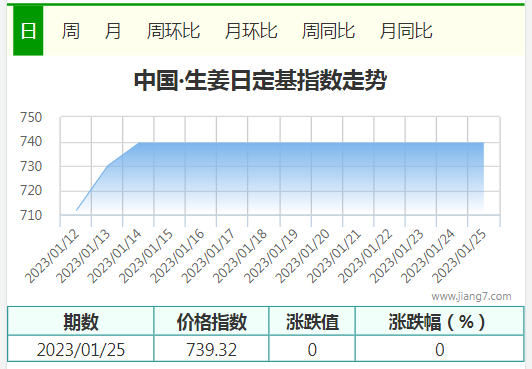Click the x-axis date 2023/01/19

[x=271, y=256]
